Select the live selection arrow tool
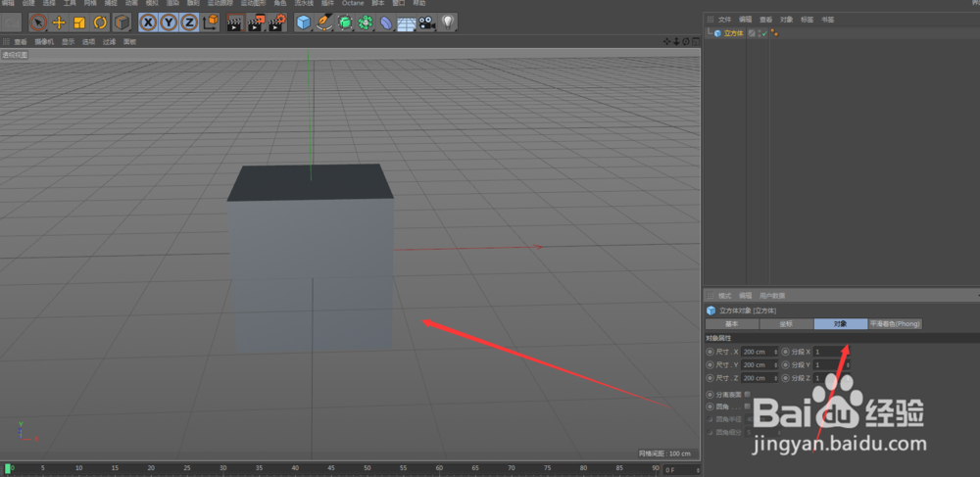 [x=38, y=24]
